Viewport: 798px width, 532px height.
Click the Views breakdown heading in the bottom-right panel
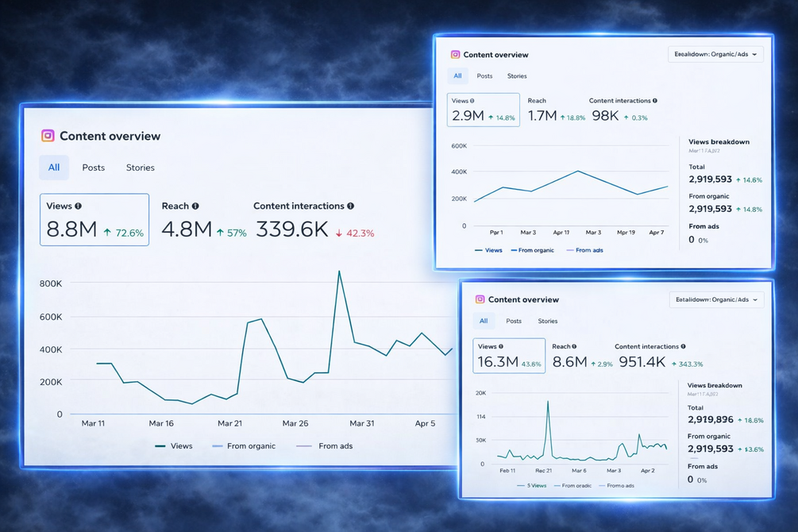pyautogui.click(x=715, y=385)
